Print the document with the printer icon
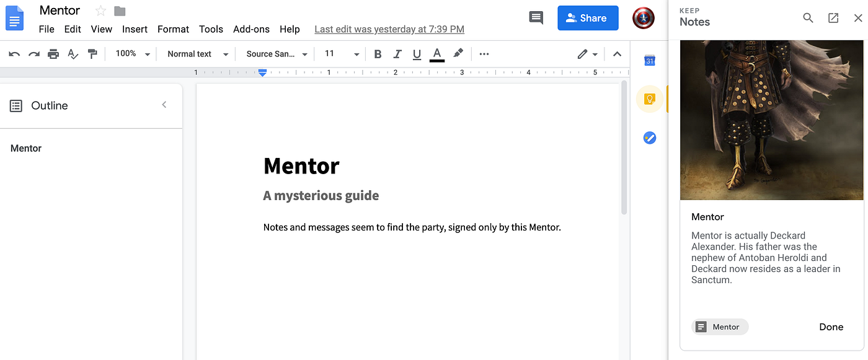The width and height of the screenshot is (868, 360). pyautogui.click(x=53, y=54)
